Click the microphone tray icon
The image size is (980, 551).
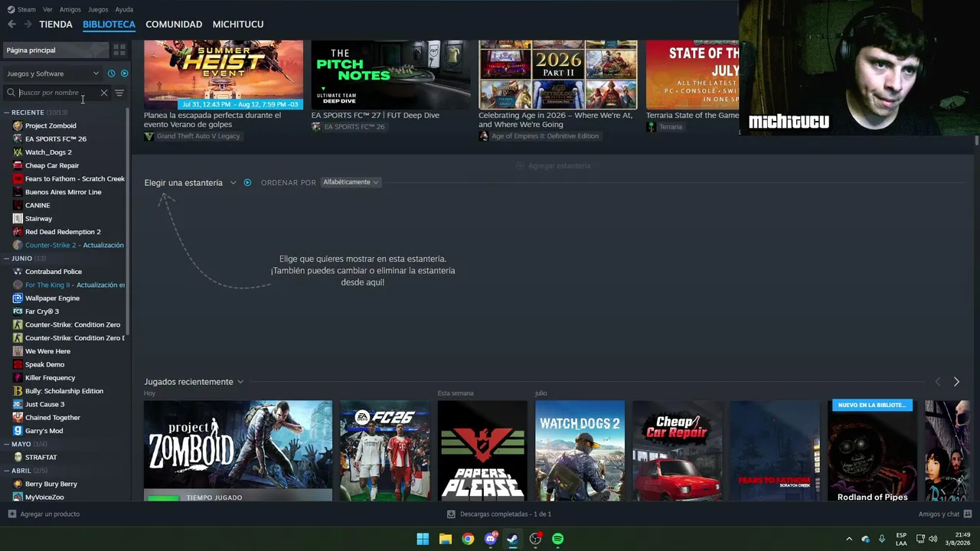pos(882,539)
